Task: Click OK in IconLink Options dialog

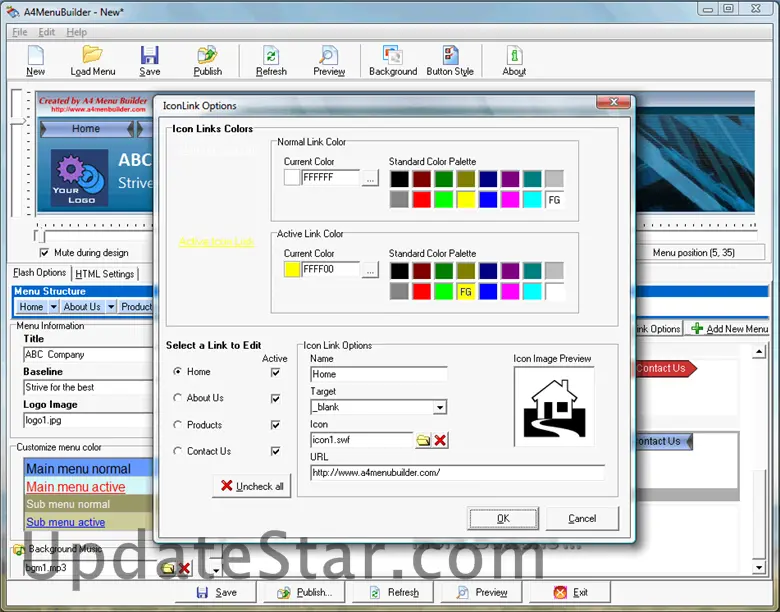Action: [x=503, y=518]
